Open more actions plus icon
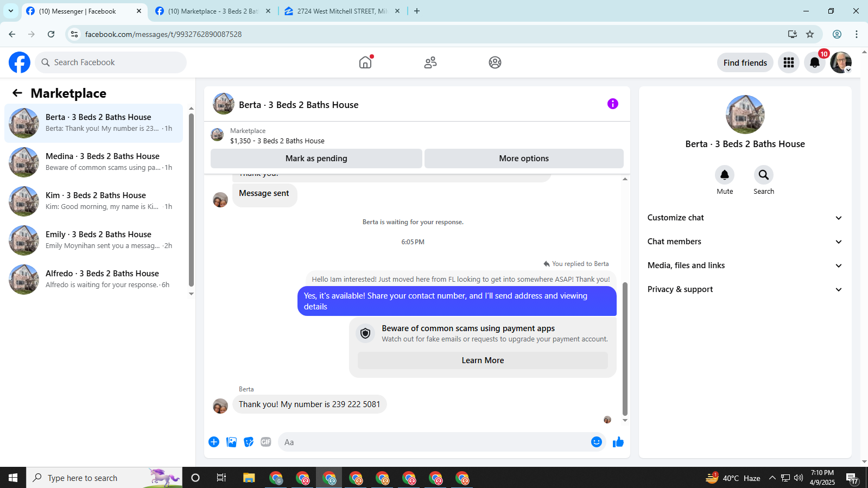Screen dimensions: 868x488 (x=214, y=442)
